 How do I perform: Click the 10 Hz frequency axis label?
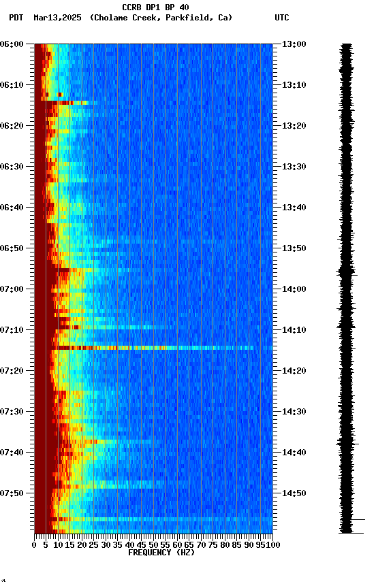(x=58, y=545)
